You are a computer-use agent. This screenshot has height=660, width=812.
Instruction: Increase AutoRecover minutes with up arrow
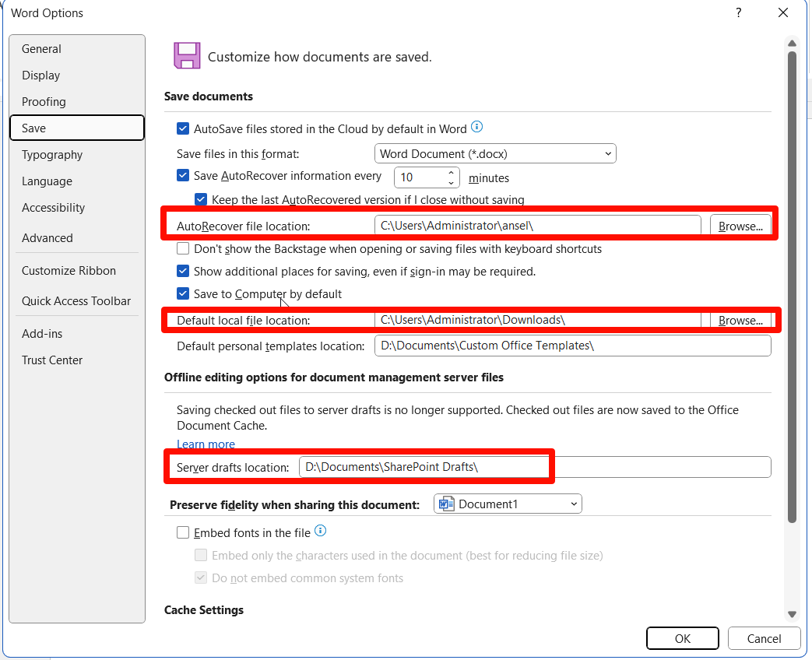[451, 172]
